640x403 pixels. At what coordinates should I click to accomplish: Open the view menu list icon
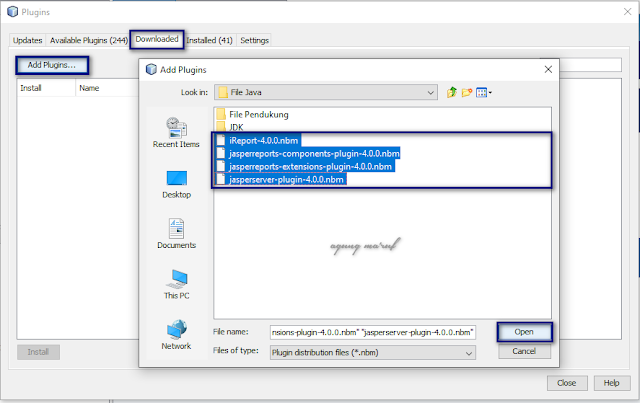click(484, 93)
